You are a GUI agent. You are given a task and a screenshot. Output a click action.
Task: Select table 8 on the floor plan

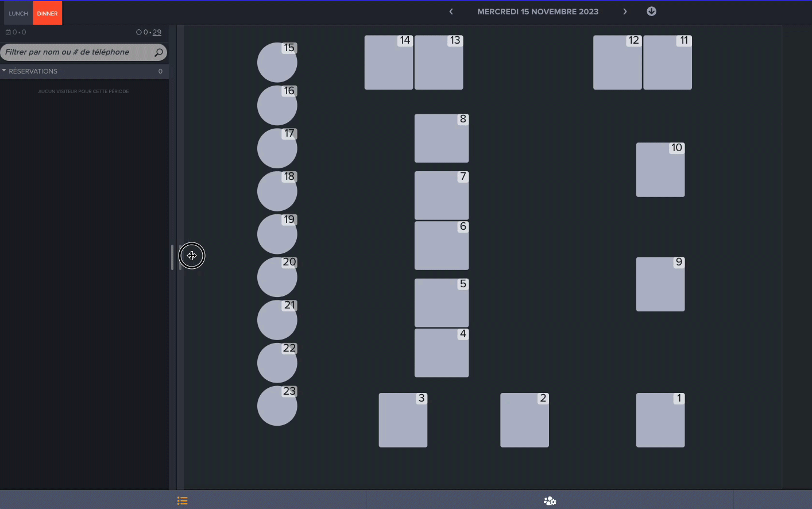click(x=442, y=138)
